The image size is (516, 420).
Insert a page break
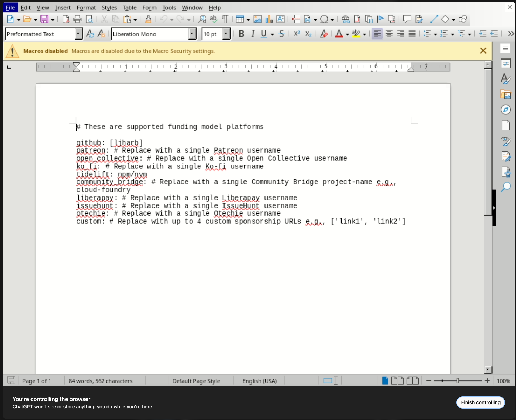(296, 19)
